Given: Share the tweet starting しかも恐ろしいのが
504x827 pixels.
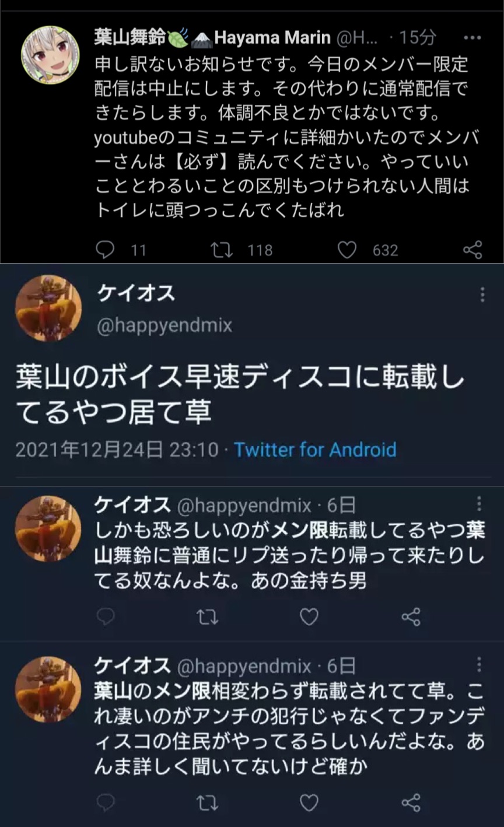Looking at the screenshot, I should point(411,616).
